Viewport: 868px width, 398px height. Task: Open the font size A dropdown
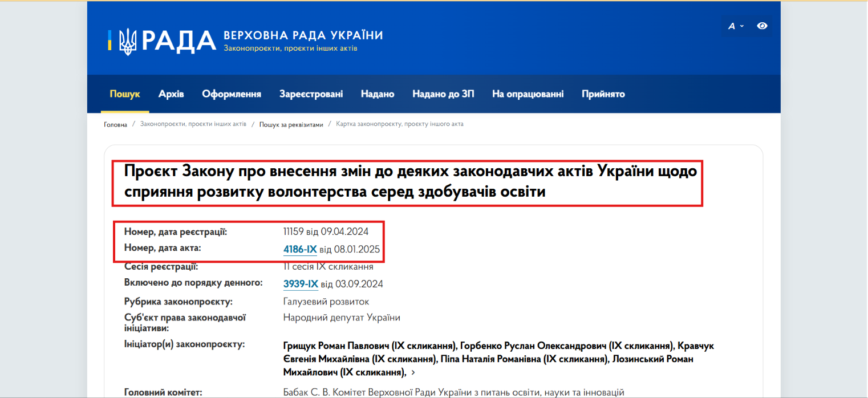pos(736,26)
